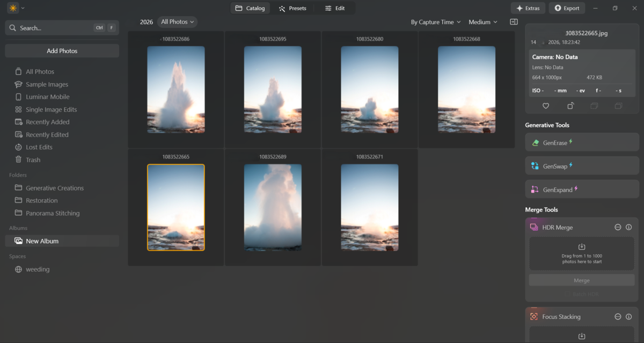Open the GenSwap tool
This screenshot has height=343, width=644.
(581, 165)
